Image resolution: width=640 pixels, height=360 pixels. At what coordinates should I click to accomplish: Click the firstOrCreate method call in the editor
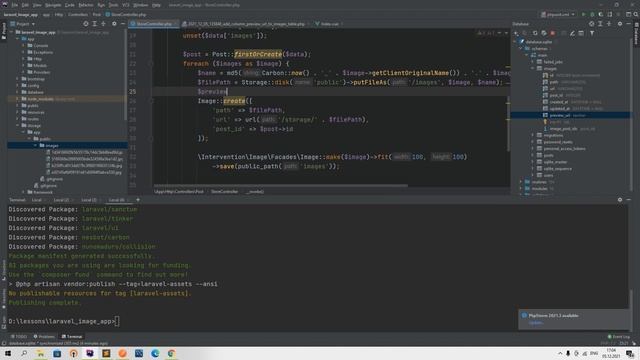coord(258,54)
